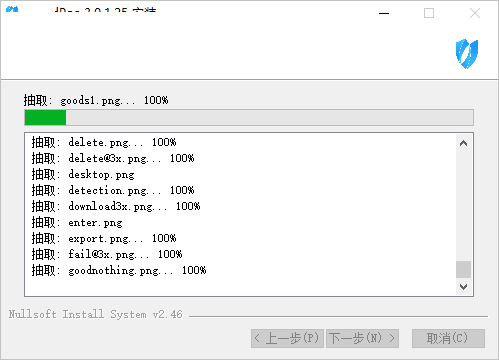This screenshot has width=499, height=360.
Task: Click the blue shield installer logo
Action: [x=467, y=54]
